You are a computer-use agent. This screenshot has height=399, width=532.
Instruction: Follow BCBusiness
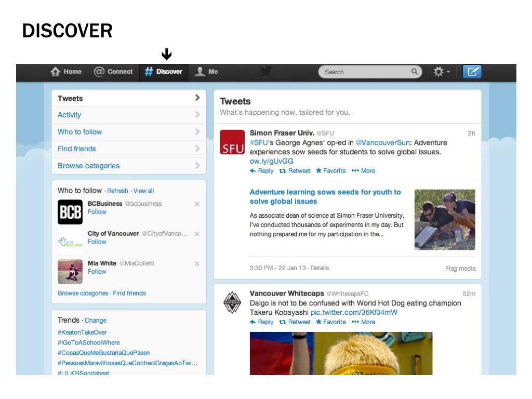point(97,212)
